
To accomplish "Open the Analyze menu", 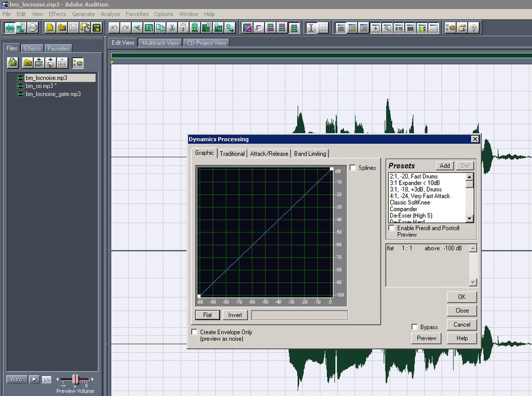I will click(x=110, y=14).
